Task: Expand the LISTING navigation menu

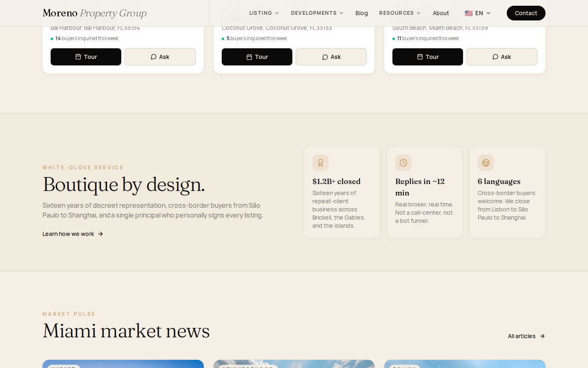Action: pos(264,13)
